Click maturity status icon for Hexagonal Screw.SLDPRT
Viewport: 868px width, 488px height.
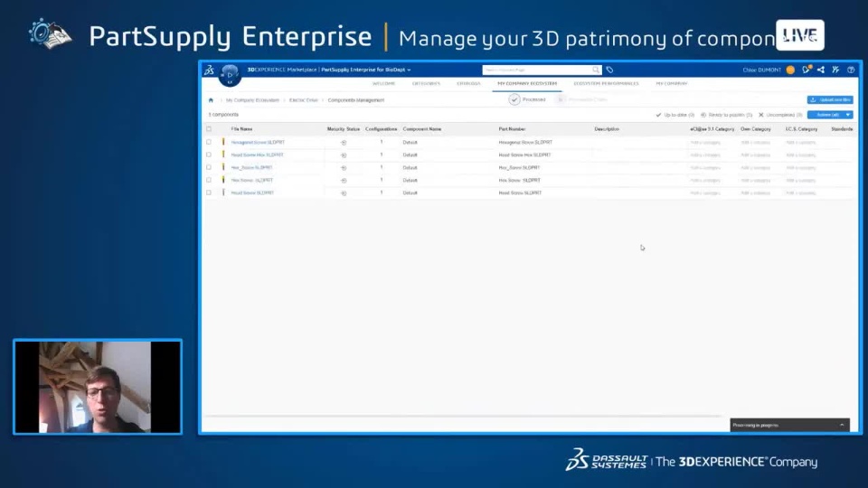click(344, 143)
